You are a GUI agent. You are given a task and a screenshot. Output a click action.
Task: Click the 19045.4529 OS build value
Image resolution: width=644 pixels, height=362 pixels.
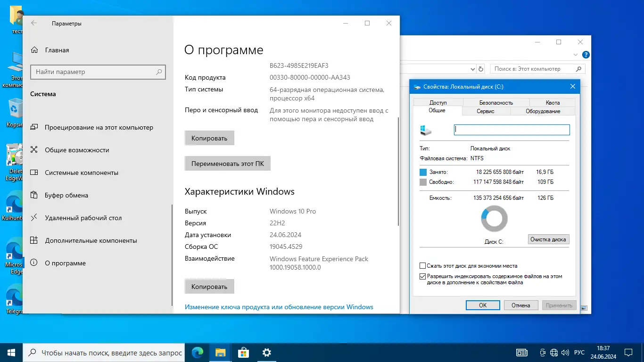coord(286,247)
